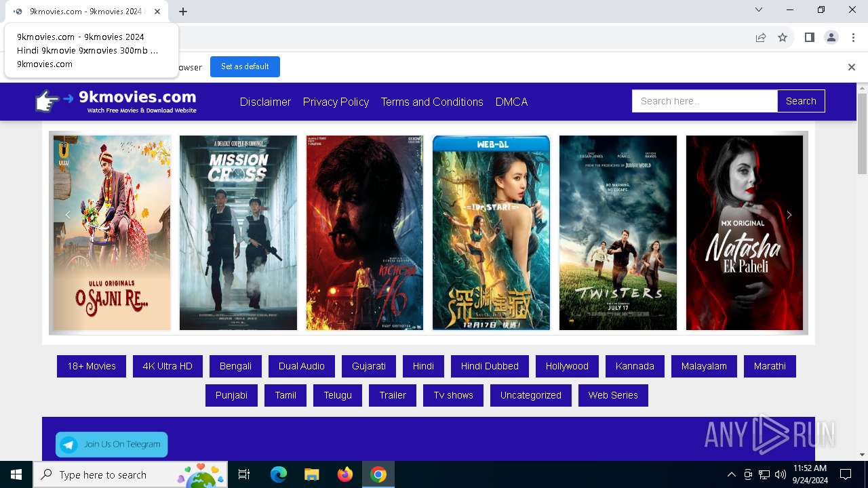Go to 9kmovies.com home logo
The image size is (868, 488).
click(116, 101)
